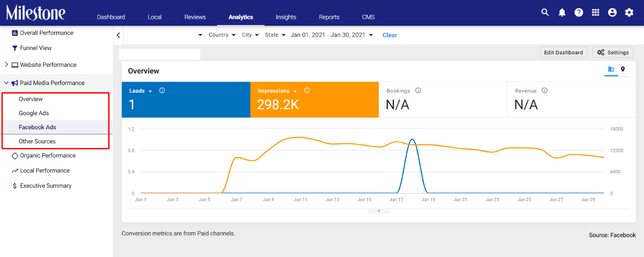Collapse the sidebar with left chevron
The height and width of the screenshot is (257, 644).
click(118, 35)
